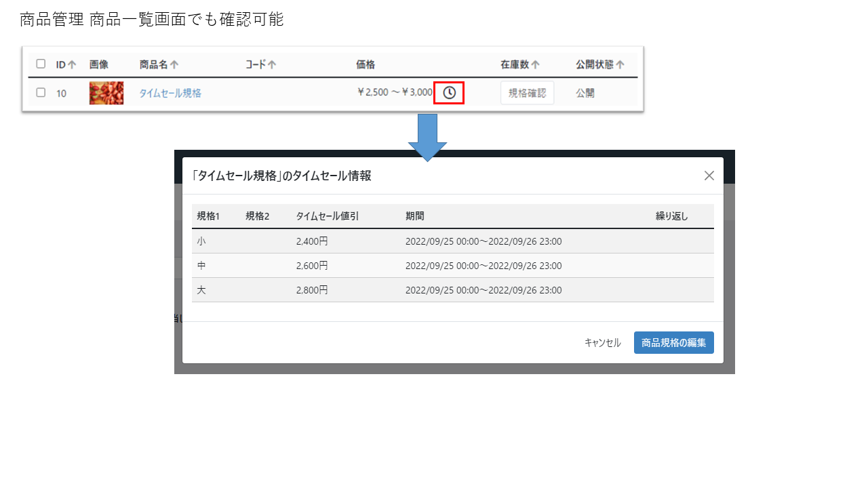Click the タイムセール値引 column header

[x=328, y=216]
